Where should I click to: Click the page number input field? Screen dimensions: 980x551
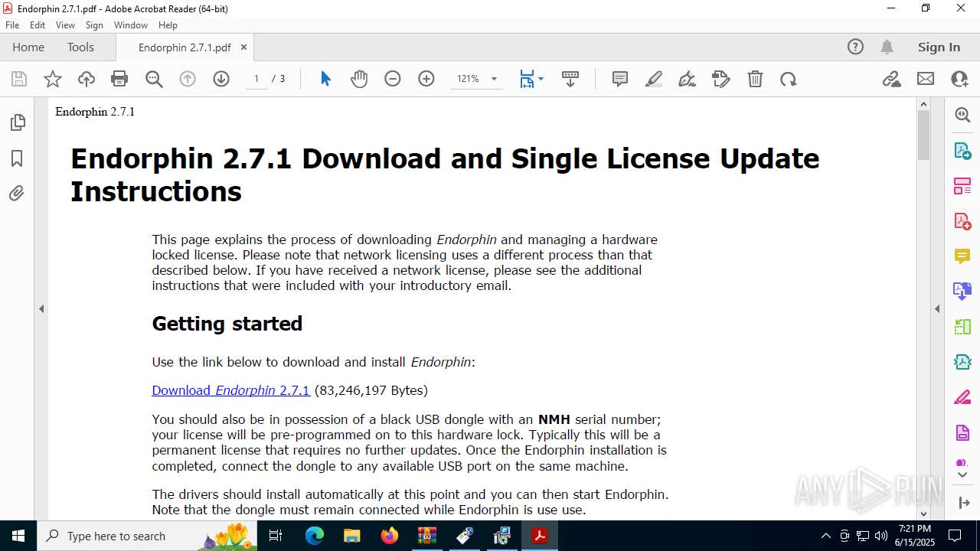coord(256,79)
